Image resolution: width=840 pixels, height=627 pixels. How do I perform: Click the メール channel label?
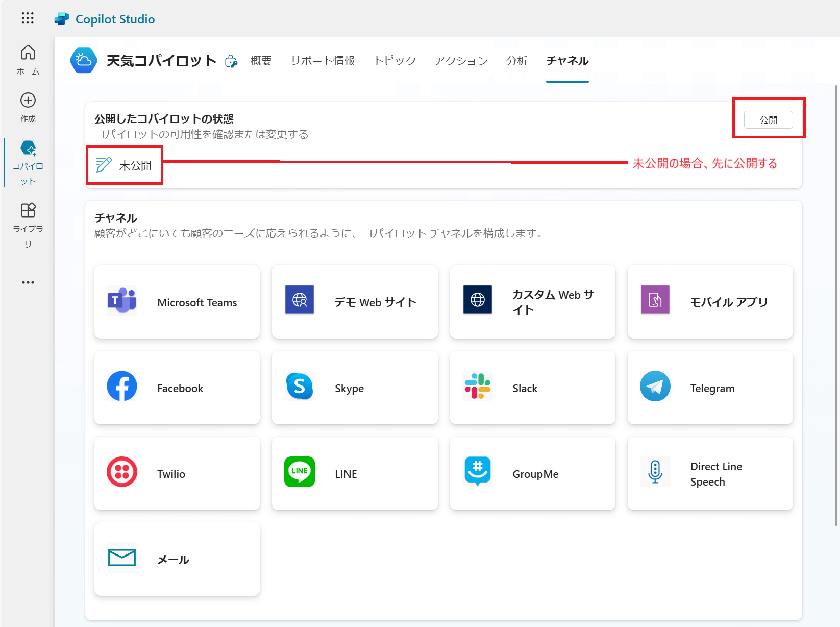pyautogui.click(x=173, y=560)
